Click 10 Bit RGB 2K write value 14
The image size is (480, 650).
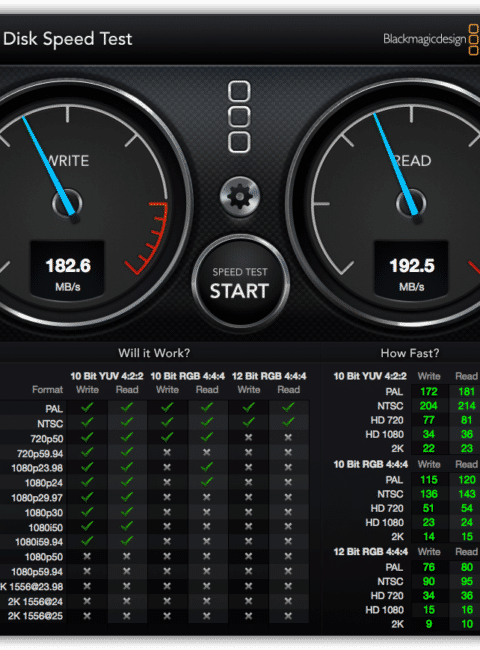pyautogui.click(x=429, y=537)
